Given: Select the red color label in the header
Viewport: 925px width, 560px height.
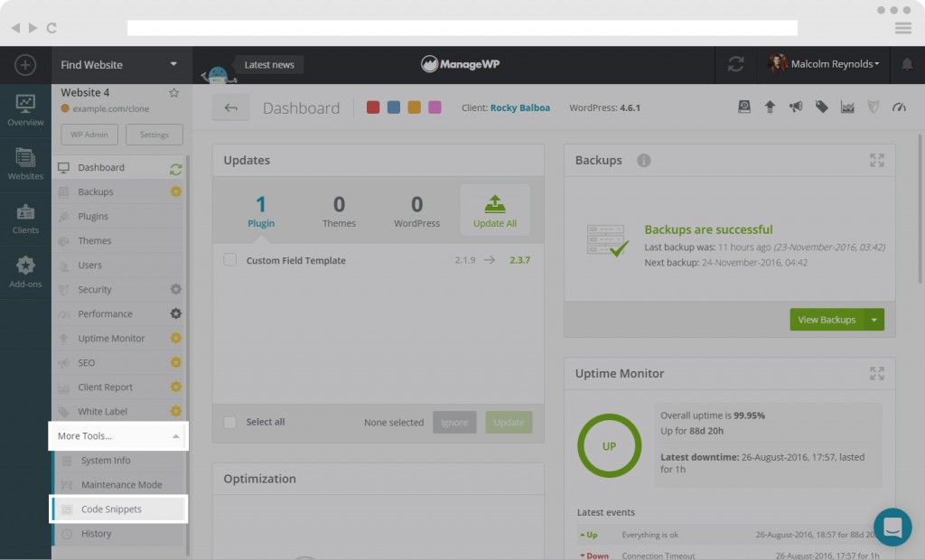Looking at the screenshot, I should (372, 107).
